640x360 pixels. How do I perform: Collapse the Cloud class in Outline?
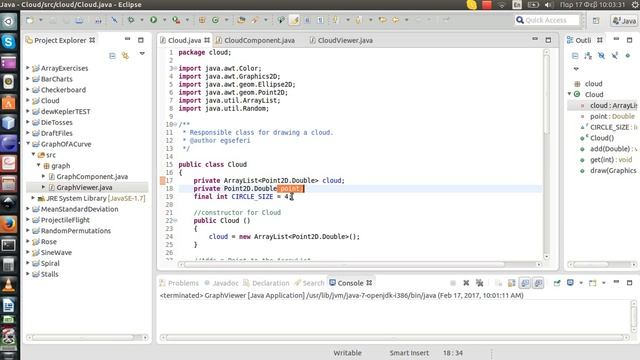tap(569, 94)
